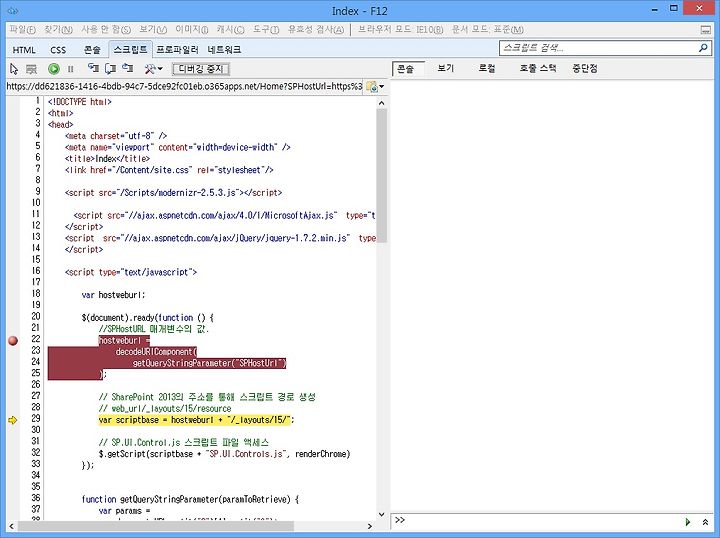Click the '$(document).ready(function () {' line
This screenshot has height=538, width=720.
(x=148, y=318)
